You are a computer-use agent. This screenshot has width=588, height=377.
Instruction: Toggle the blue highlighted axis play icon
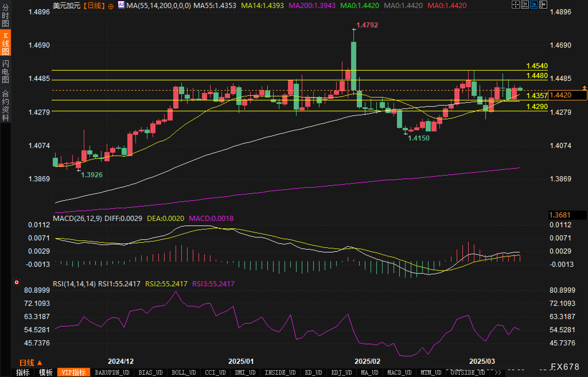point(534,5)
